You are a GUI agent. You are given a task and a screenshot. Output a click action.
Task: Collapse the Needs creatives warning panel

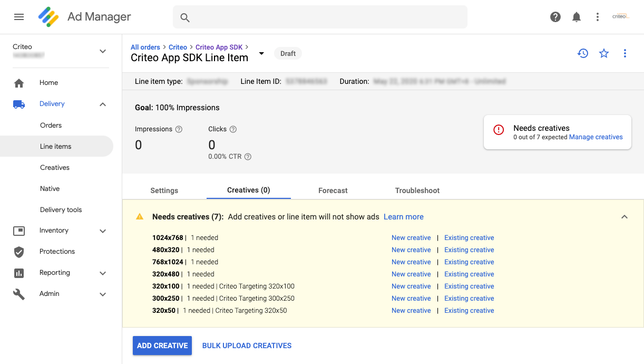625,217
